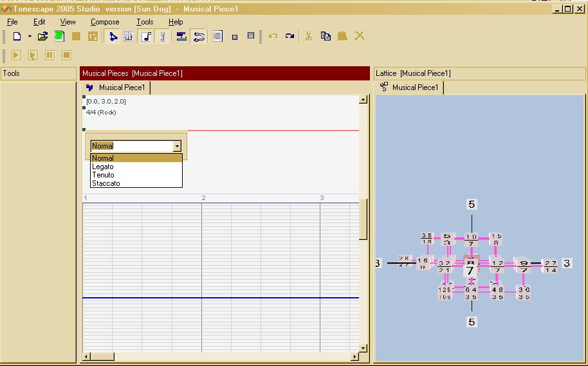The width and height of the screenshot is (588, 366).
Task: Click the horizontal scrollbar thumb
Action: pyautogui.click(x=102, y=356)
